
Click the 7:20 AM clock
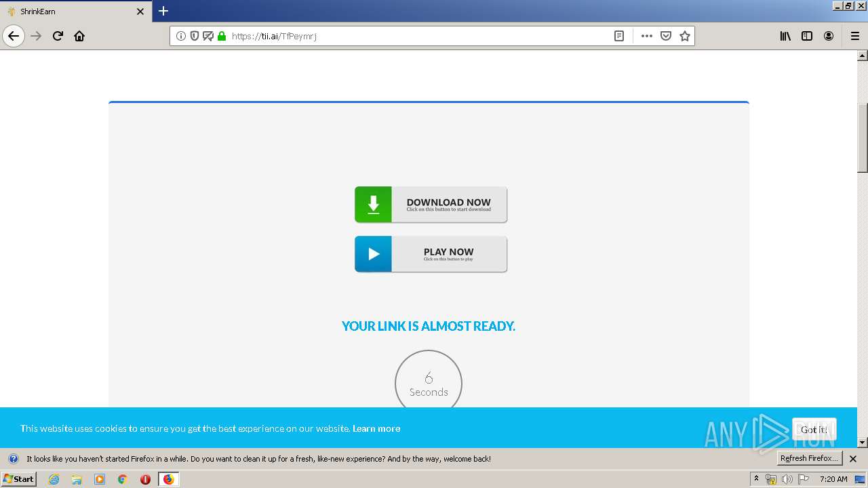[833, 479]
